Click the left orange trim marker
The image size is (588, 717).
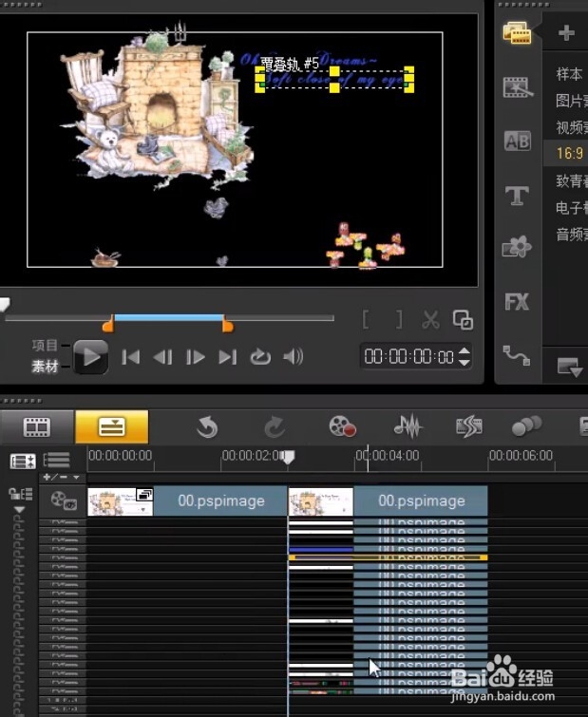pos(108,325)
